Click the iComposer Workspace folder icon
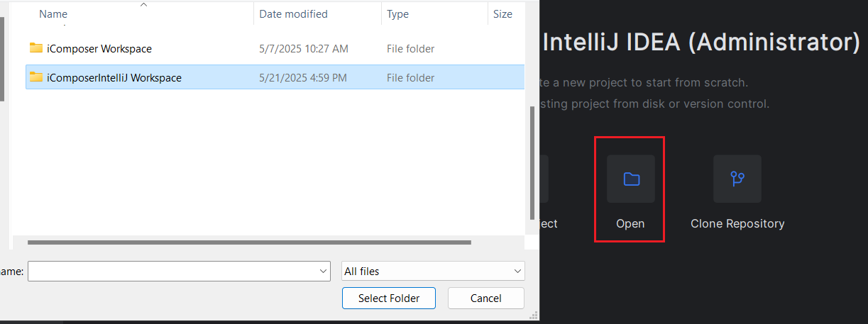This screenshot has width=868, height=324. point(36,48)
